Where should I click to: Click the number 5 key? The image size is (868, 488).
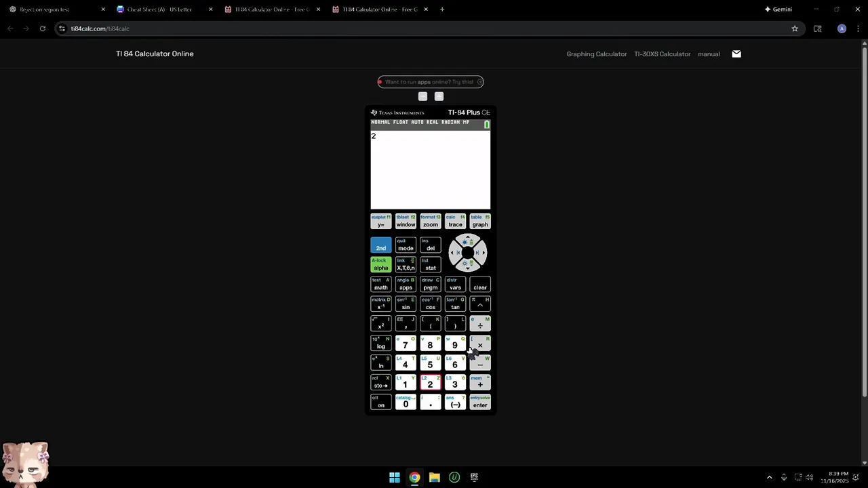[x=431, y=363]
